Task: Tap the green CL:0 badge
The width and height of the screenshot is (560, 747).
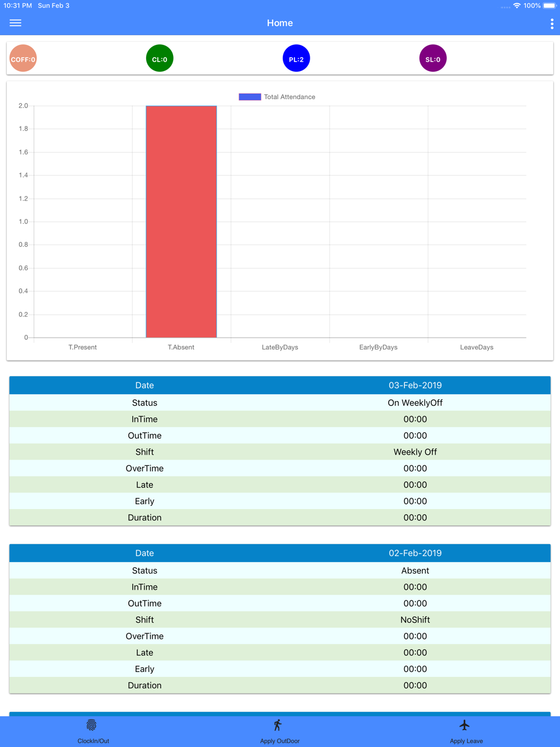Action: [160, 59]
